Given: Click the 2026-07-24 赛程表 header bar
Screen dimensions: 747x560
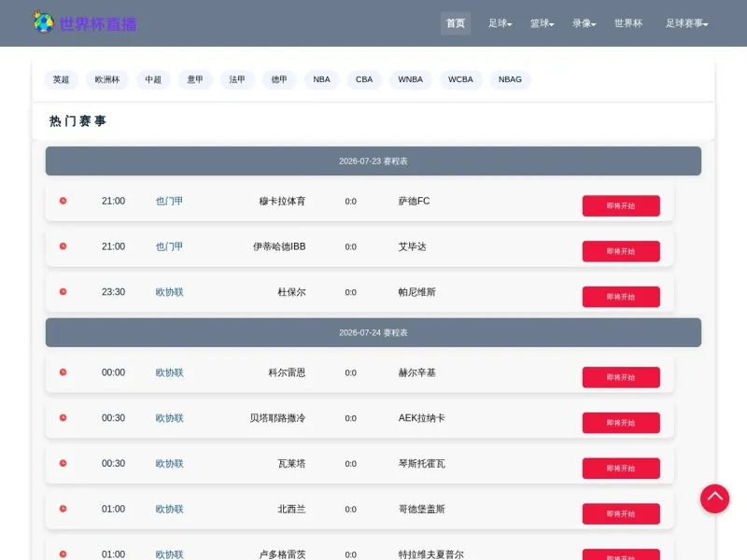Looking at the screenshot, I should (373, 332).
